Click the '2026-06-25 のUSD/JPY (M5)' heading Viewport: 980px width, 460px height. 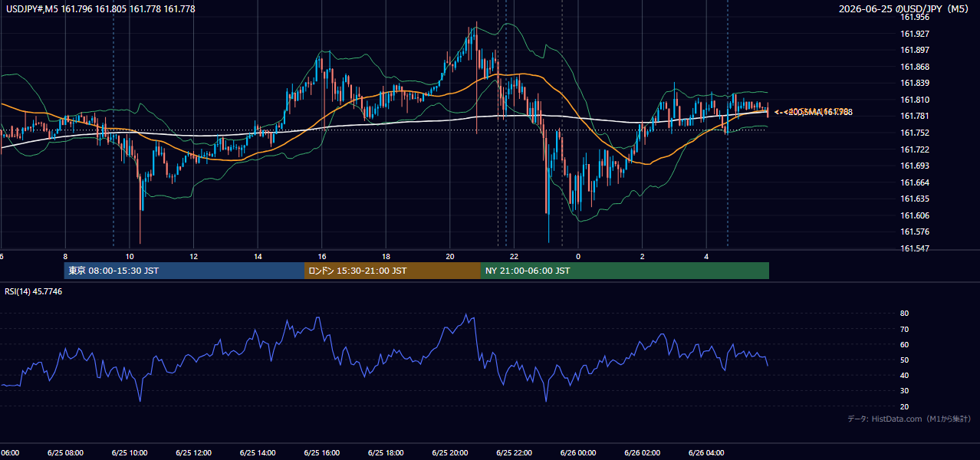pyautogui.click(x=906, y=8)
